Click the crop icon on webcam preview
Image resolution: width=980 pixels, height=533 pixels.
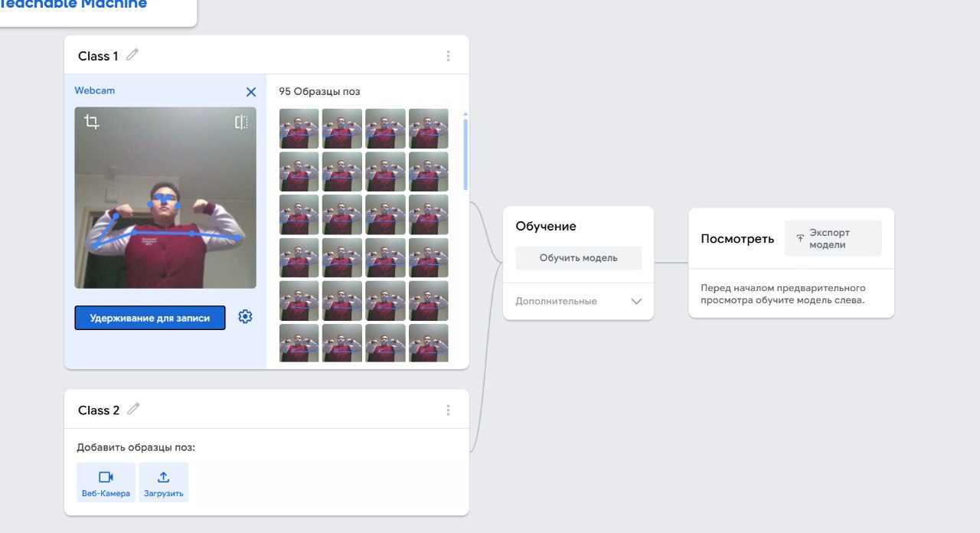coord(92,122)
